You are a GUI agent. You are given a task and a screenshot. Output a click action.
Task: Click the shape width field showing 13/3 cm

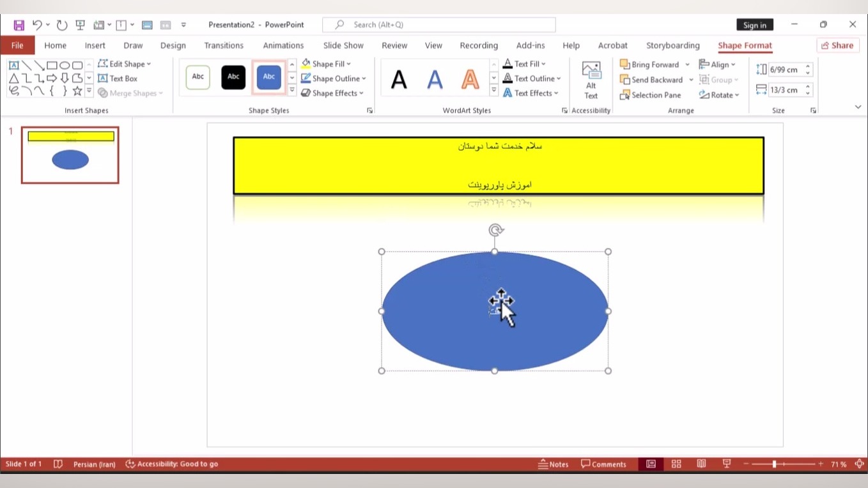[x=786, y=90]
